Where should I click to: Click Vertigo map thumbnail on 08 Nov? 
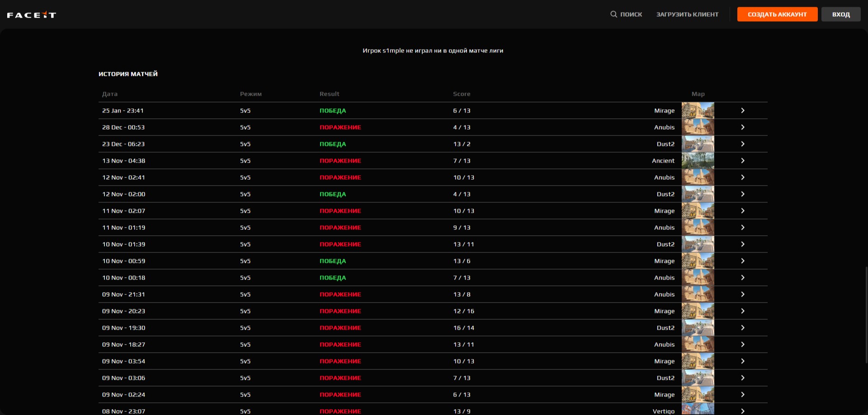(698, 410)
